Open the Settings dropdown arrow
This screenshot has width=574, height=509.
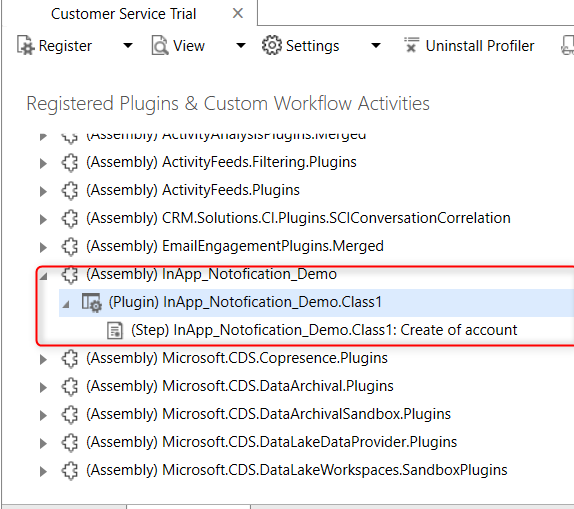[x=376, y=46]
